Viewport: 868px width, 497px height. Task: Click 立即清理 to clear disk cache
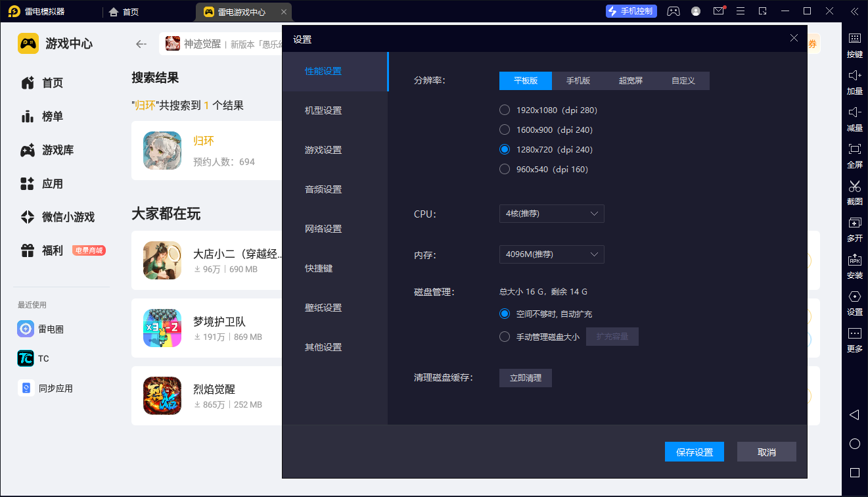[x=526, y=378]
